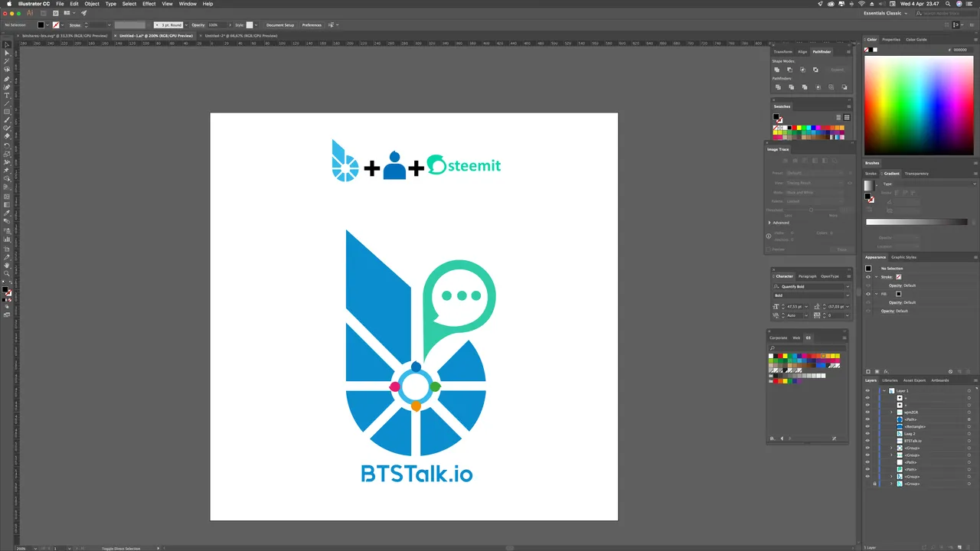Screen dimensions: 980x551
Task: Switch to the Paragraph tab
Action: tap(807, 276)
